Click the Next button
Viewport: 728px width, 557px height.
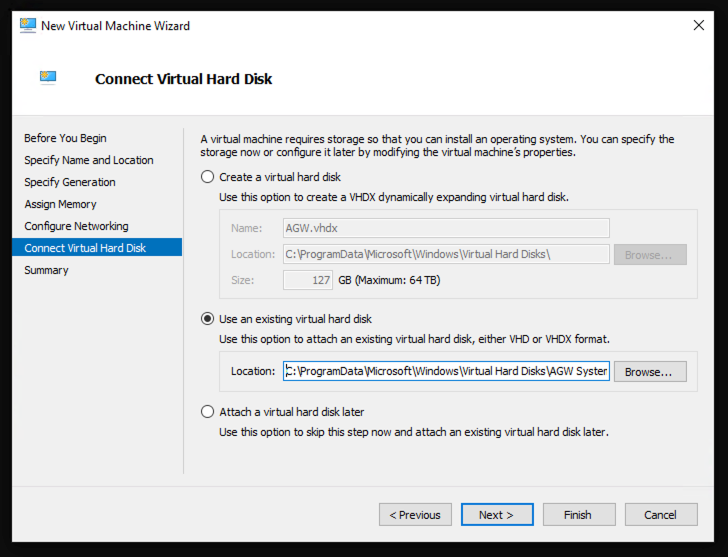click(x=497, y=515)
